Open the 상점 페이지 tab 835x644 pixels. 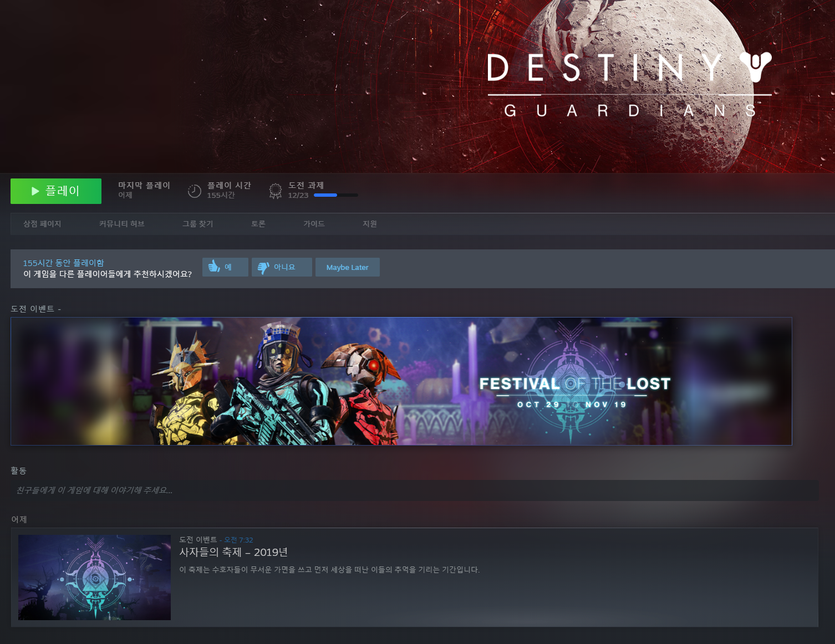tap(42, 224)
